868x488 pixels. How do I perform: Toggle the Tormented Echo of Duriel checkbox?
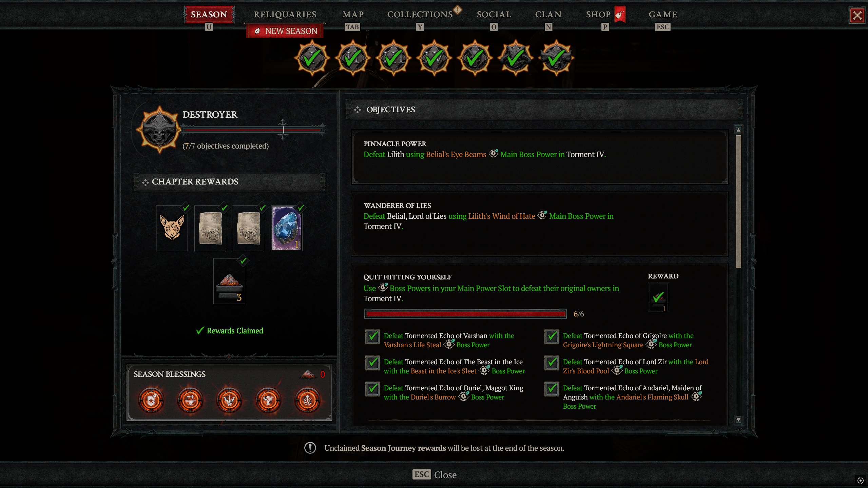click(373, 389)
